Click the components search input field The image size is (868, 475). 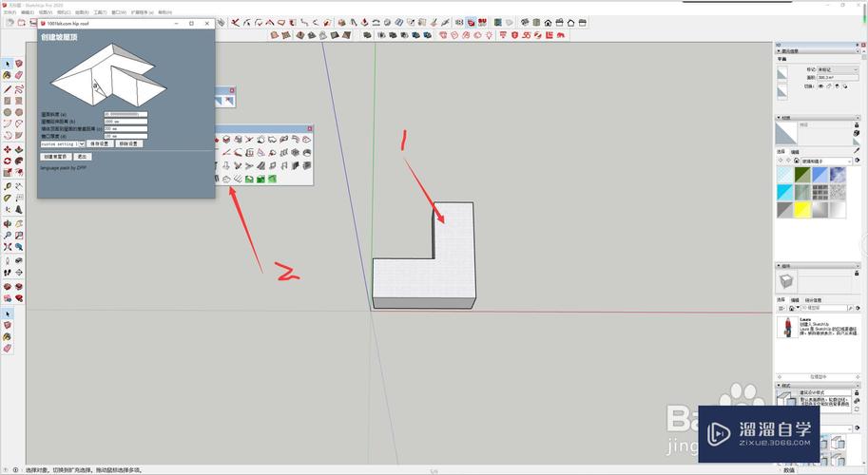tap(824, 308)
